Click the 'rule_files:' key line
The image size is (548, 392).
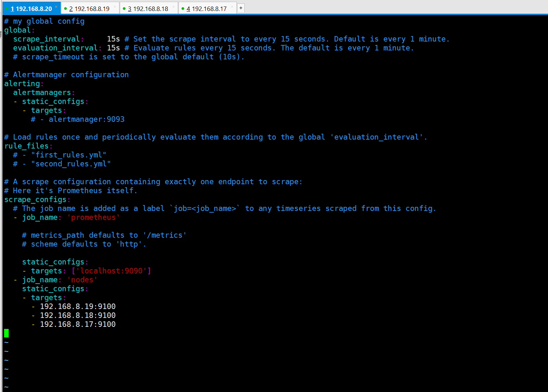tap(28, 146)
